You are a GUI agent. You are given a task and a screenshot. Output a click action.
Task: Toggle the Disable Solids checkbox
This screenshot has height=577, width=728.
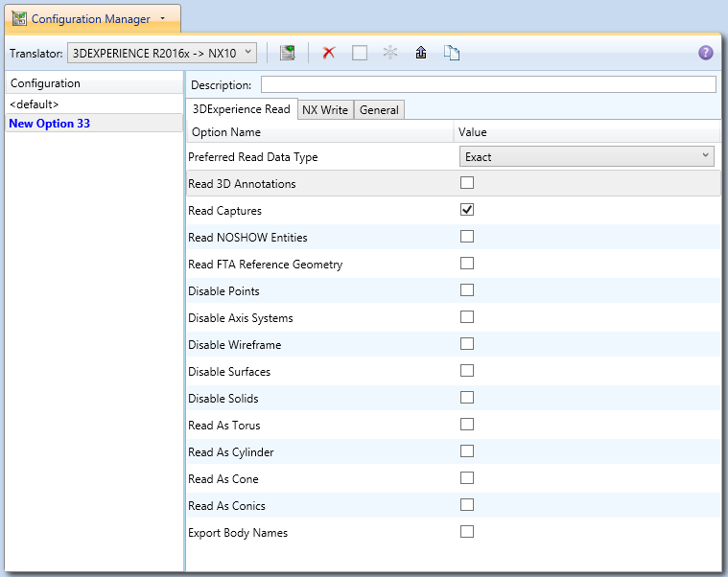click(x=466, y=398)
